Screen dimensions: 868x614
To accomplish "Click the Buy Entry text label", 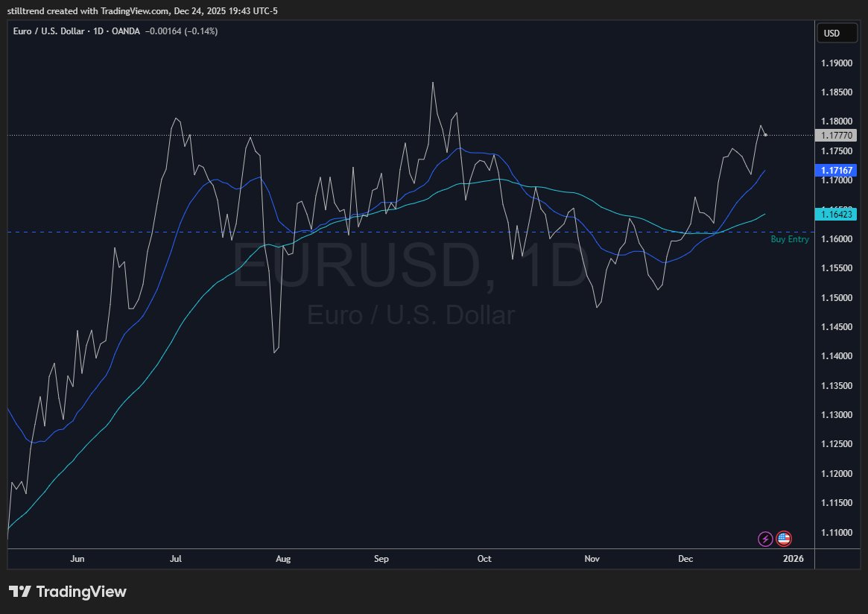I will [790, 239].
